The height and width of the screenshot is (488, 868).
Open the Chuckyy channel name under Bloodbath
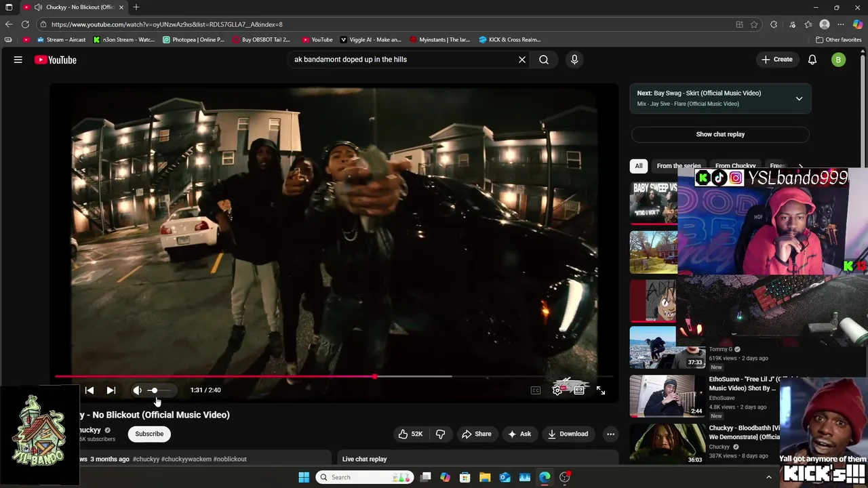click(719, 447)
